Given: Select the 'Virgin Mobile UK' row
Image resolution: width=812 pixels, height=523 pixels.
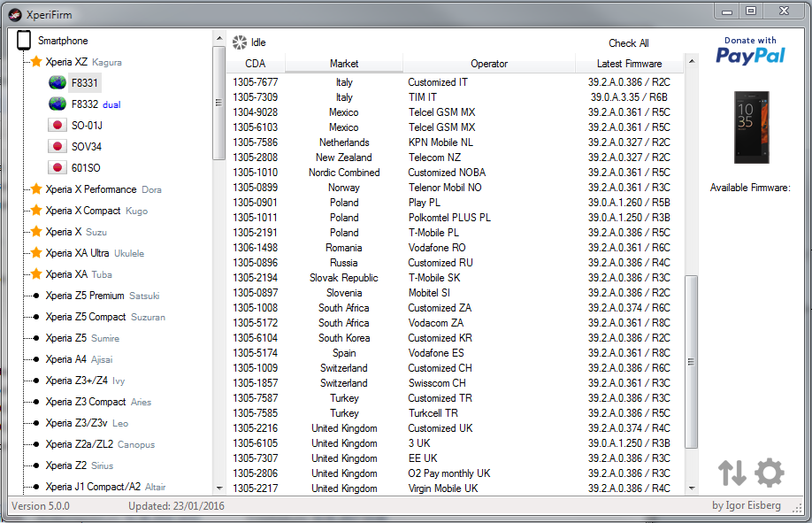Looking at the screenshot, I should [456, 488].
